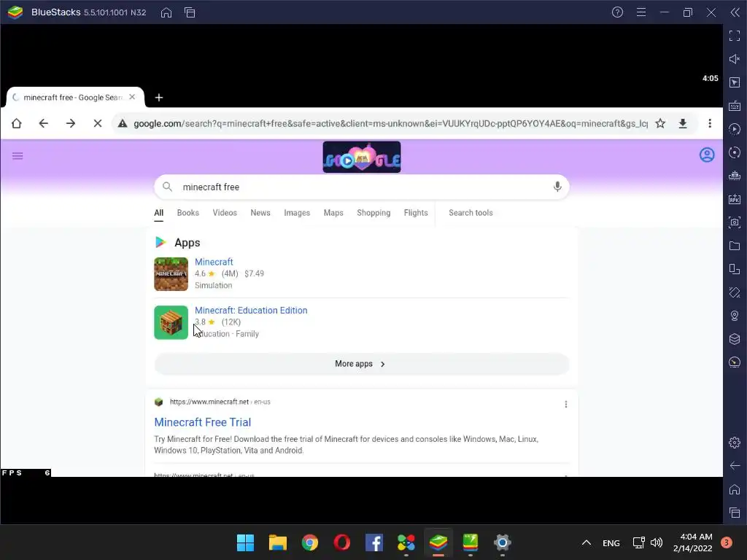Viewport: 747px width, 560px height.
Task: Open a new browser tab
Action: click(159, 98)
